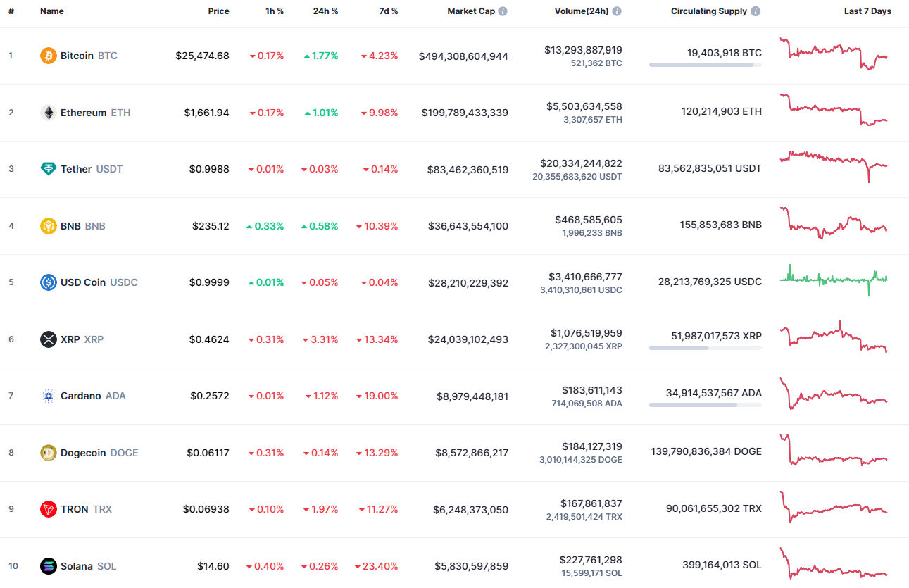
Task: Click the Ethereum diamond logo
Action: click(x=47, y=112)
